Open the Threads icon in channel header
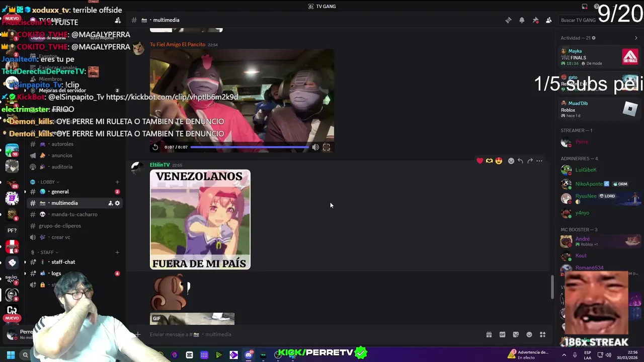 click(x=508, y=20)
